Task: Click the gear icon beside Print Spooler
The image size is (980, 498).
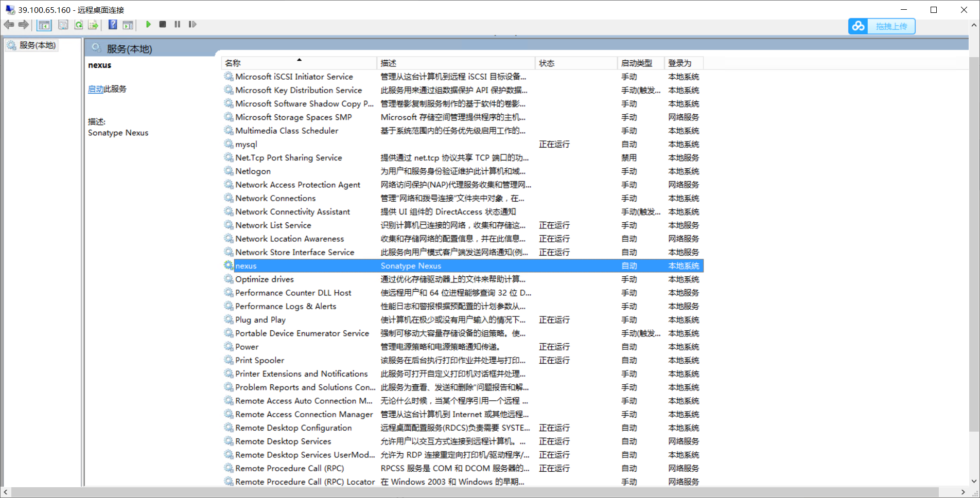Action: tap(229, 360)
